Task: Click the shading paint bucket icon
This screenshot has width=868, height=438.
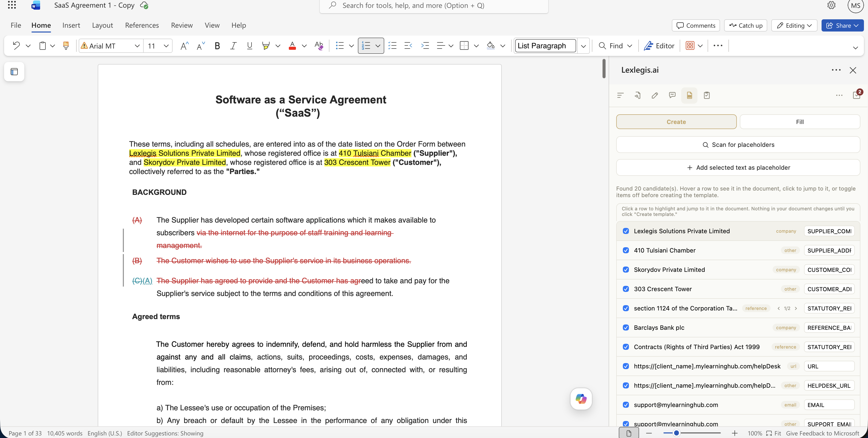Action: (491, 45)
